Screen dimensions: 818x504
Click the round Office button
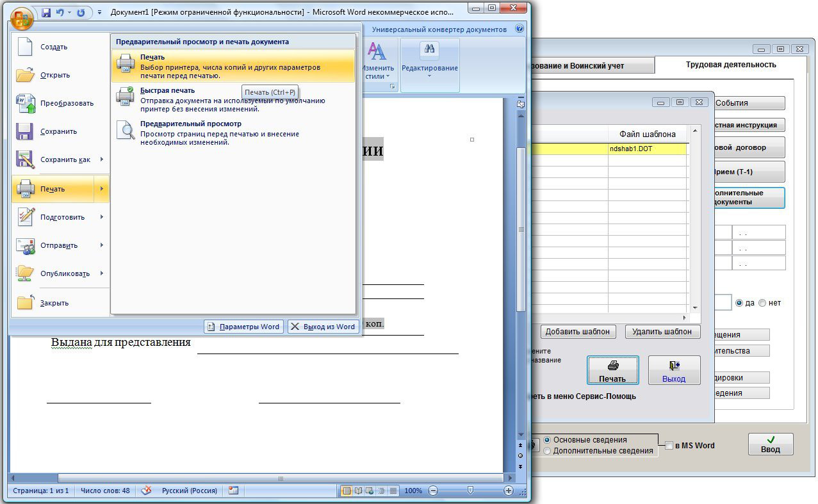22,17
